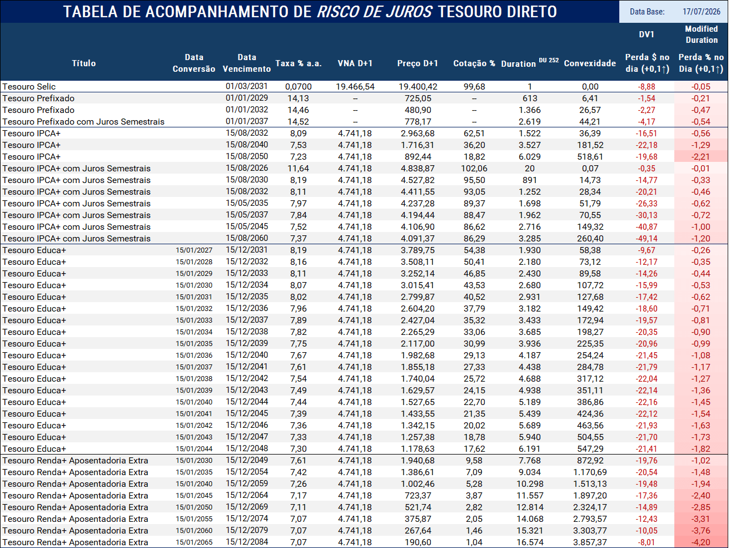Click the VNA value 19.466,54
This screenshot has width=756, height=548.
355,87
